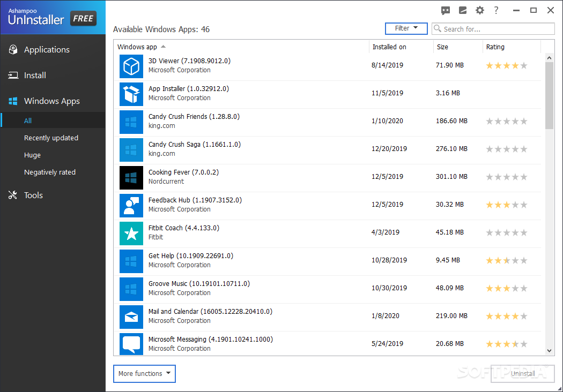Click the Install sidebar icon

(13, 76)
